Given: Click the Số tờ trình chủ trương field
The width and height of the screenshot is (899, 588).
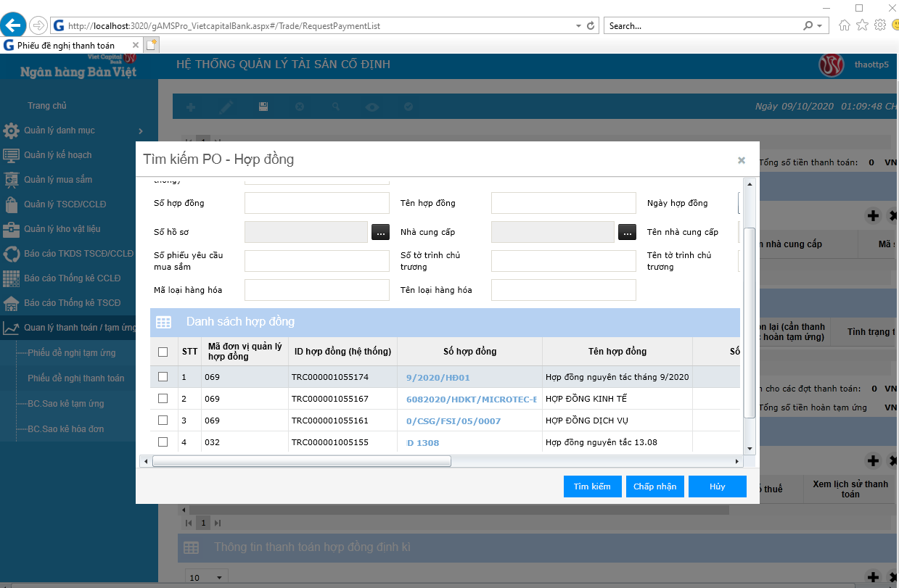Looking at the screenshot, I should click(564, 261).
